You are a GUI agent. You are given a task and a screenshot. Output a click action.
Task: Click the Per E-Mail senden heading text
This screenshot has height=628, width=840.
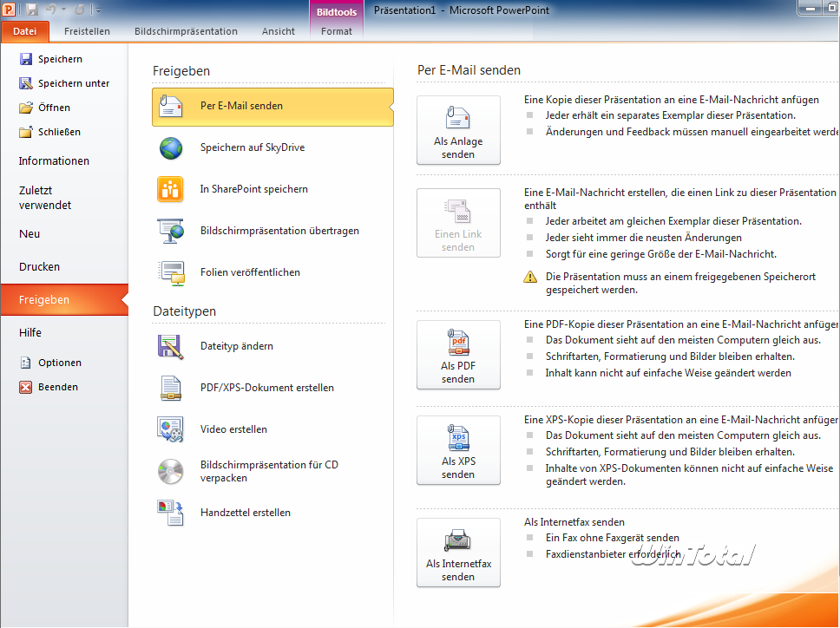point(469,70)
